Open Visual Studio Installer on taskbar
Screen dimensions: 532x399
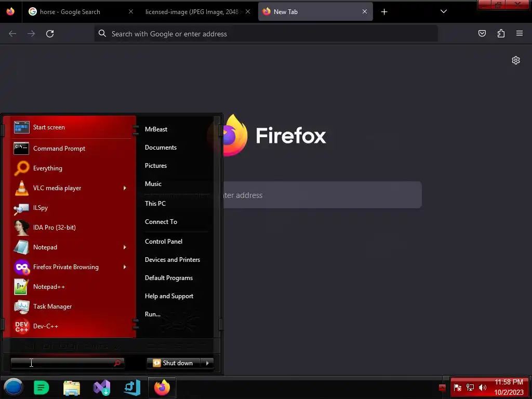(102, 388)
